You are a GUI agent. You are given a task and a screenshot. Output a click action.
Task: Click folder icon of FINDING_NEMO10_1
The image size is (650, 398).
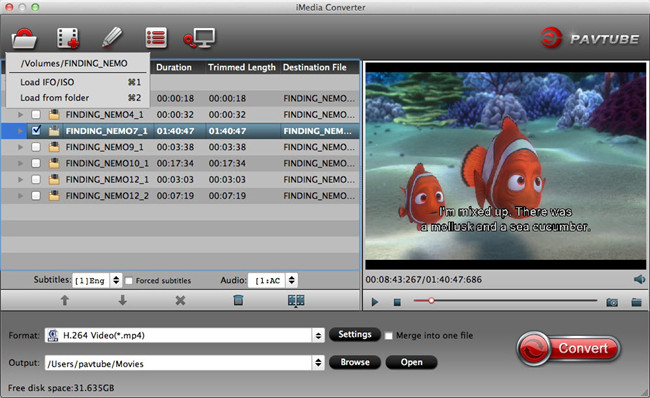54,163
